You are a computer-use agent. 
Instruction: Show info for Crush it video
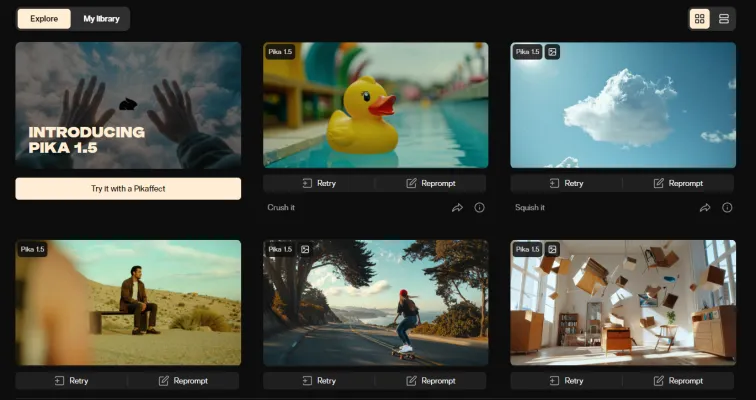479,208
